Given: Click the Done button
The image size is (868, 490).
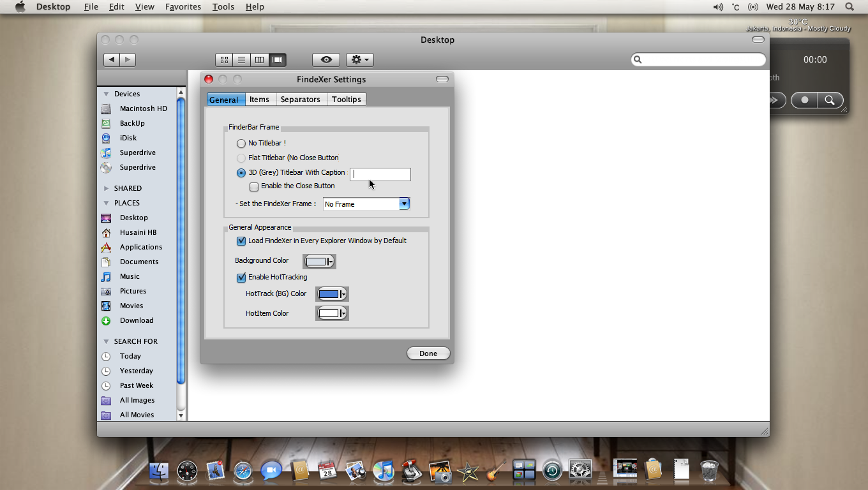Looking at the screenshot, I should point(428,353).
